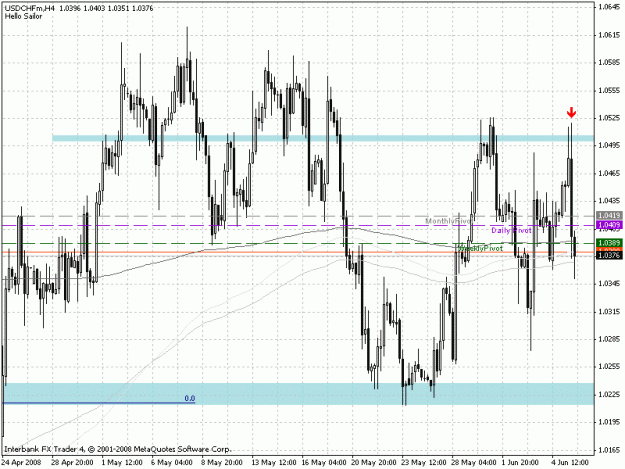625x469 pixels.
Task: Click the 1.0645 price axis label
Action: (609, 7)
